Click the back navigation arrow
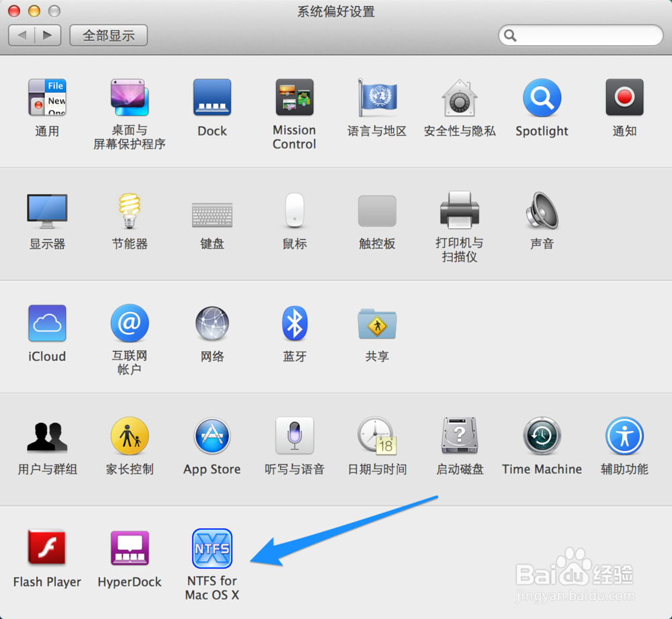The image size is (672, 619). tap(21, 35)
